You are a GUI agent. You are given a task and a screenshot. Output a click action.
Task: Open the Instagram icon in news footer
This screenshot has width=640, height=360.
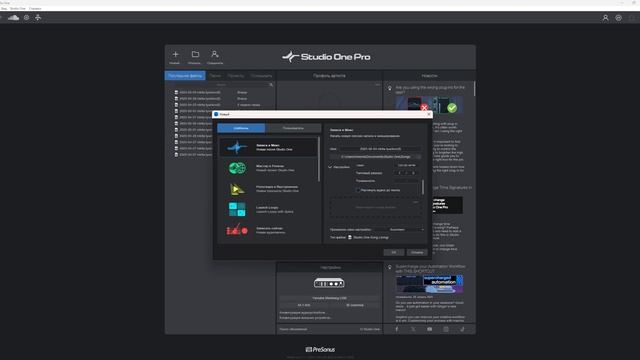point(446,329)
